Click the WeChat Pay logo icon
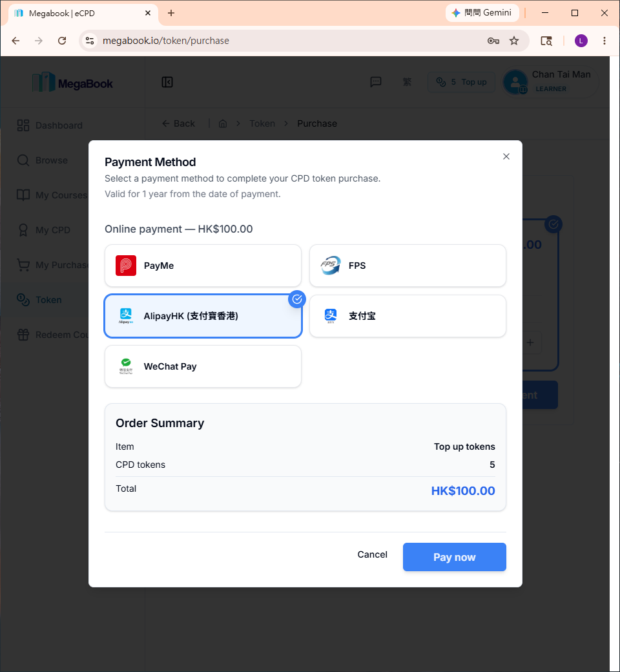The width and height of the screenshot is (620, 672). [x=126, y=366]
